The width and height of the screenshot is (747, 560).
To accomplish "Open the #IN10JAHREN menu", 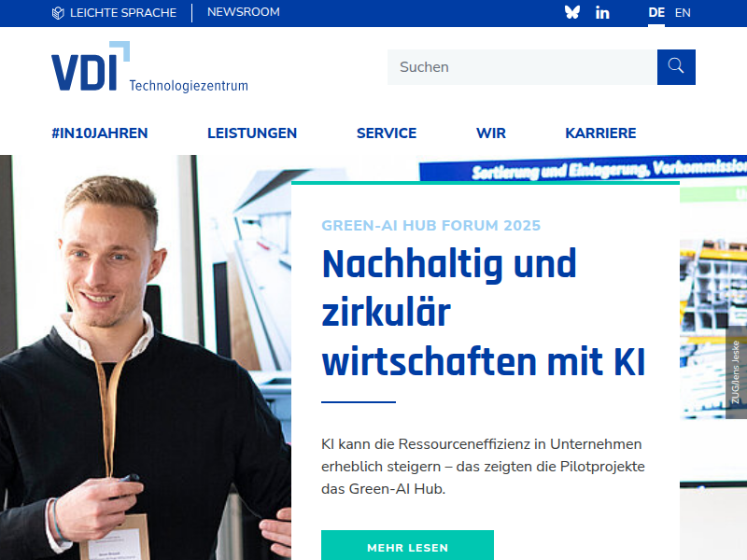I will [100, 133].
